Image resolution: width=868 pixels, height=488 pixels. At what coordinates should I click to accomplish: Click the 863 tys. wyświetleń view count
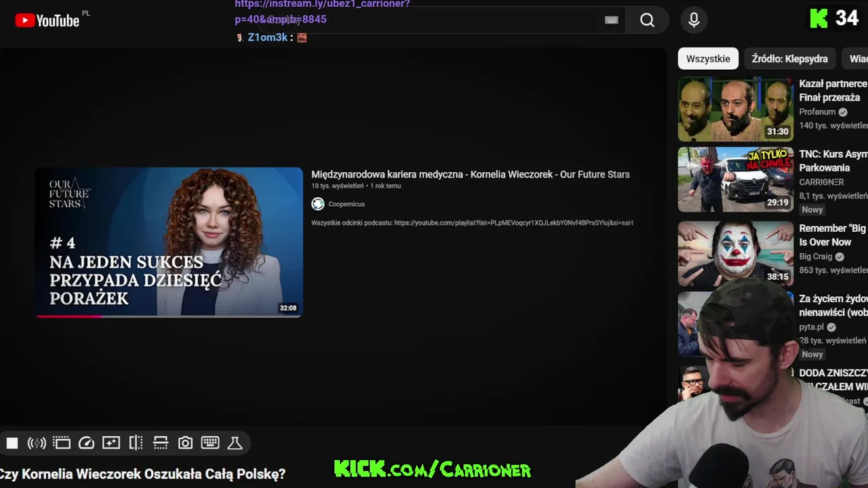[x=833, y=270]
